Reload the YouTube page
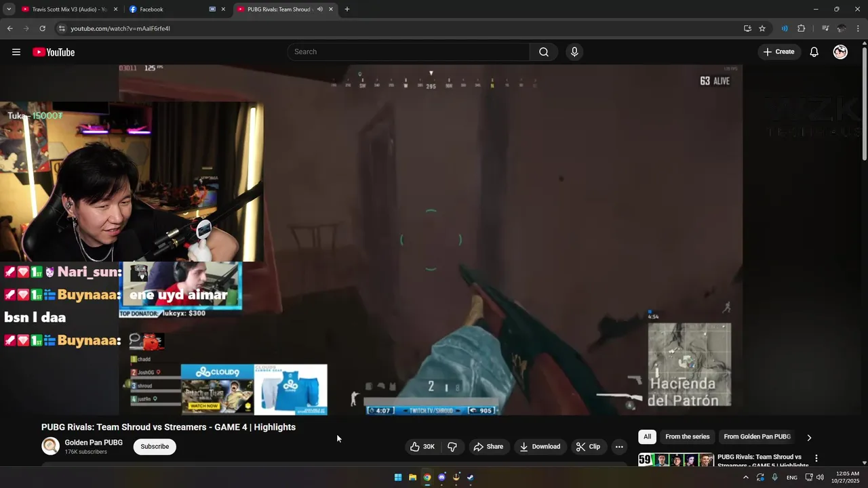 click(x=42, y=28)
